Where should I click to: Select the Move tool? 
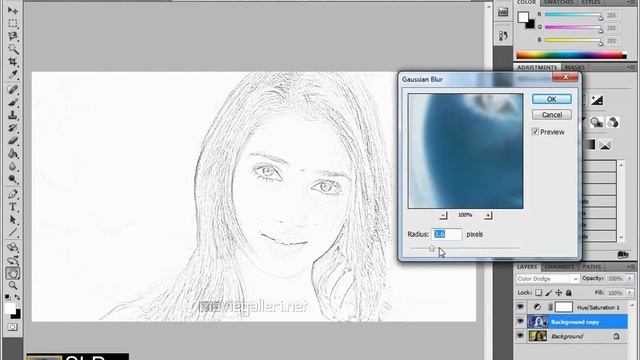coord(13,10)
